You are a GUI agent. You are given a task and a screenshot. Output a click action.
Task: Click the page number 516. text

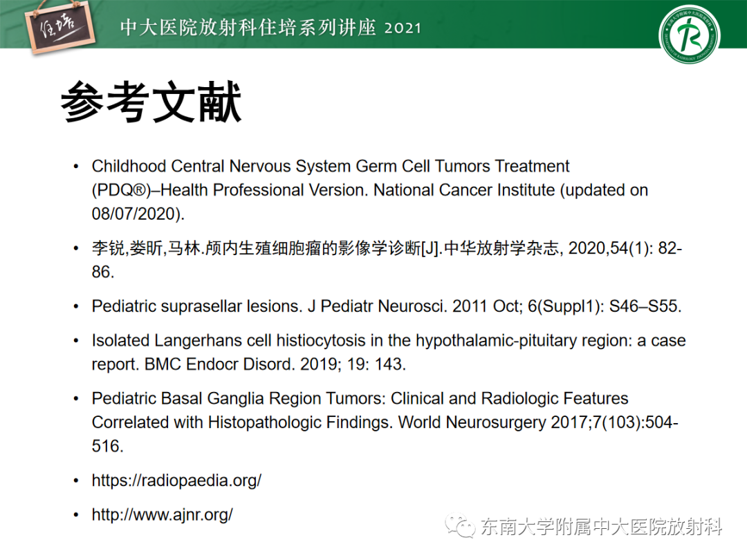108,446
